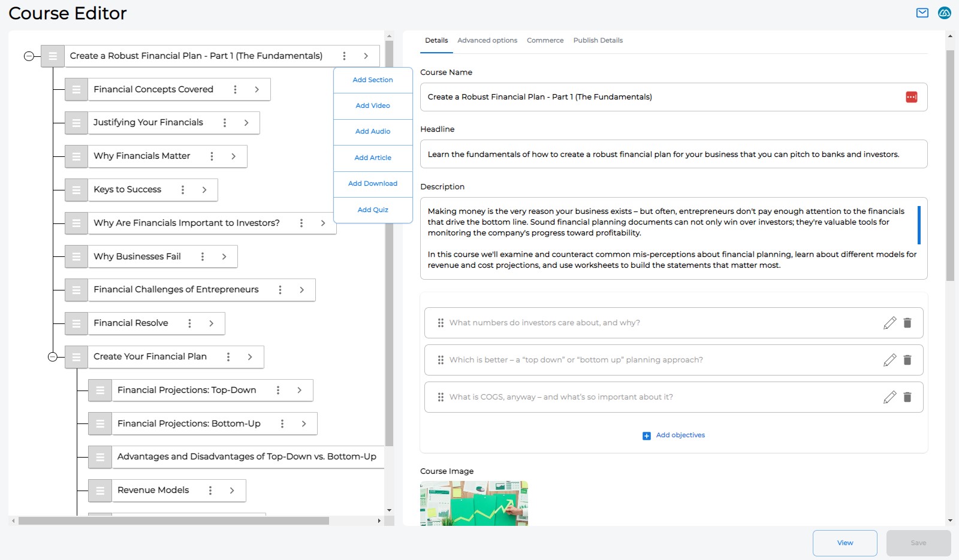
Task: Open the envelope messages icon top right
Action: click(x=921, y=12)
